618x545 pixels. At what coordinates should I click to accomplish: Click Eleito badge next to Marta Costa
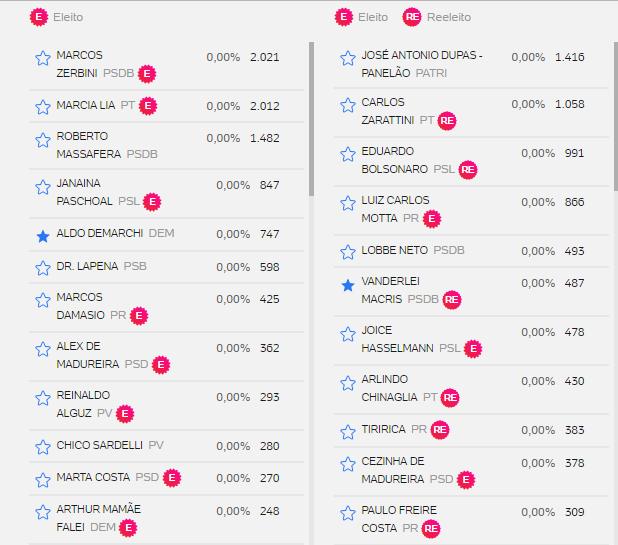173,478
